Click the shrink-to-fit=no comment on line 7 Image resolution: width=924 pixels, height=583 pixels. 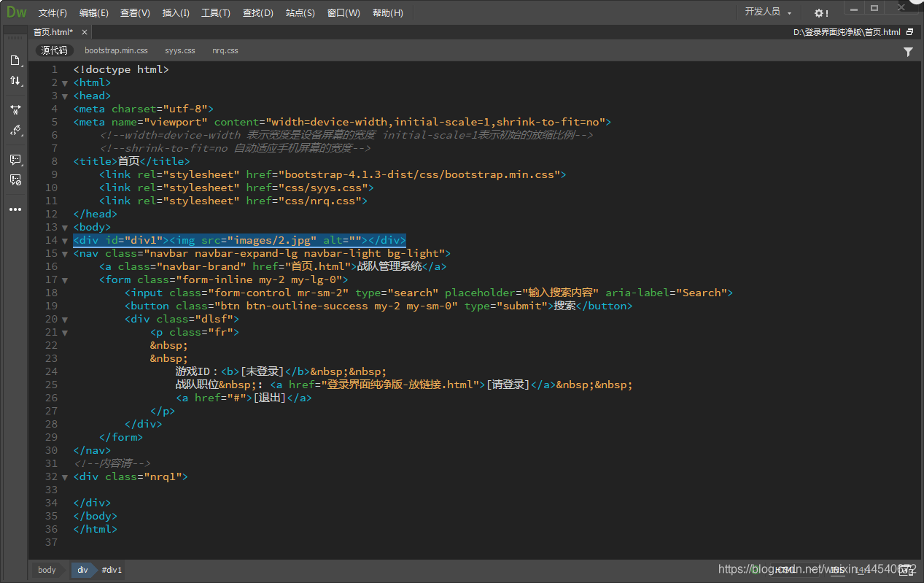(x=236, y=148)
